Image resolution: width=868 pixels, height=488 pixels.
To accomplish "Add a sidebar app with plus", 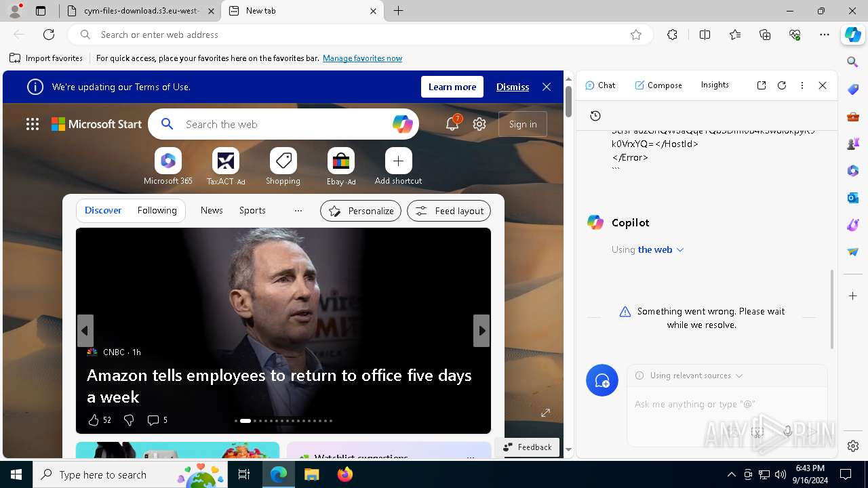I will click(853, 296).
